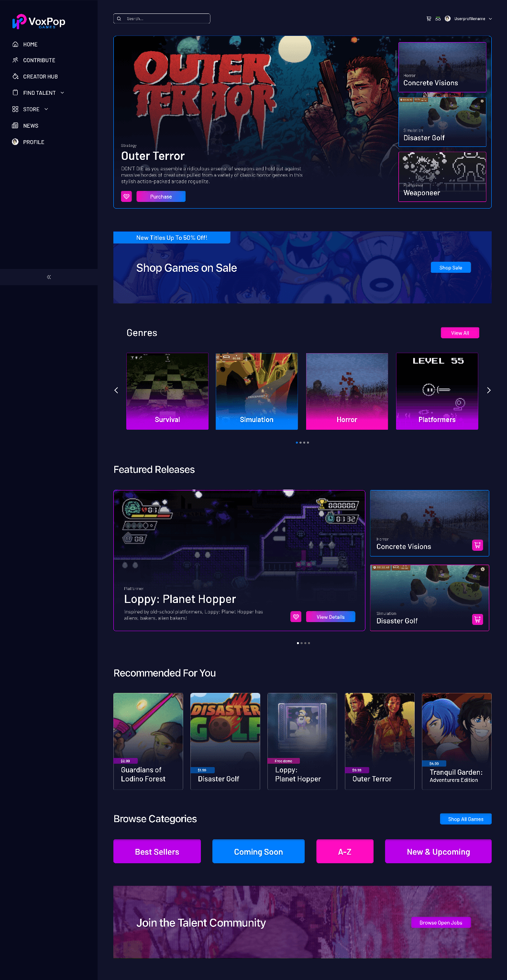
Task: Add Disaster Golf to cart in Featured Releases
Action: point(477,619)
